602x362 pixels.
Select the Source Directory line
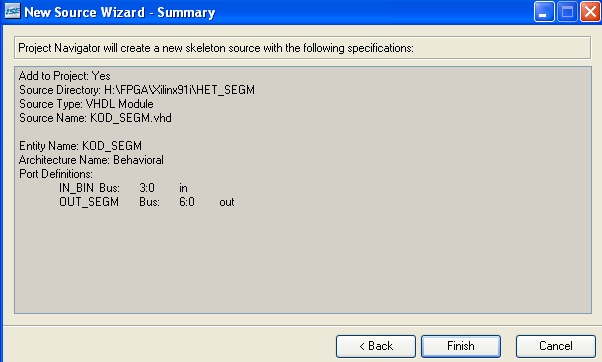tap(137, 90)
